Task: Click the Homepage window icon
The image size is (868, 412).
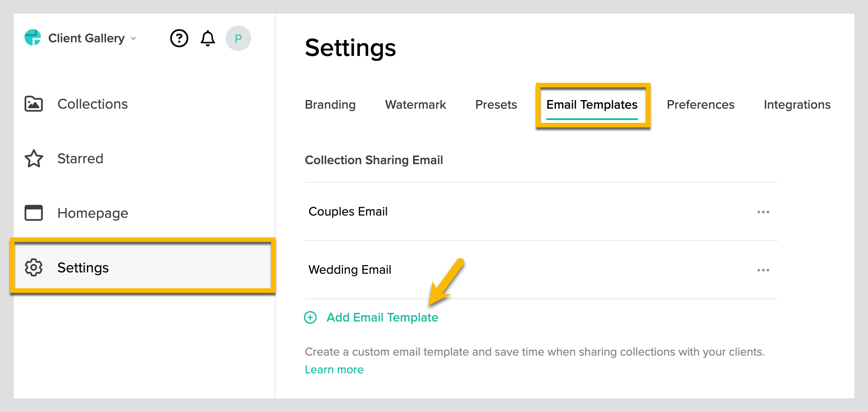Action: (34, 213)
